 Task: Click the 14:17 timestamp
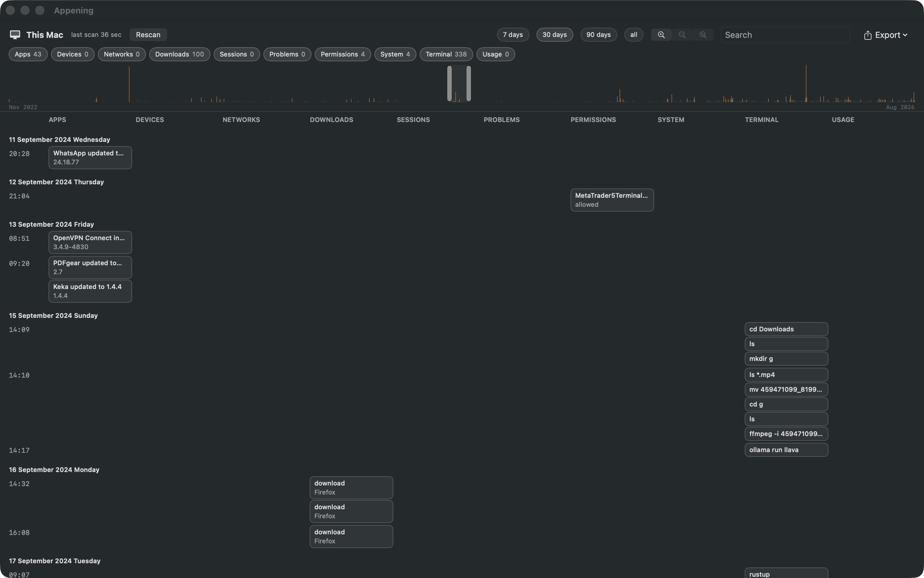[x=19, y=450]
